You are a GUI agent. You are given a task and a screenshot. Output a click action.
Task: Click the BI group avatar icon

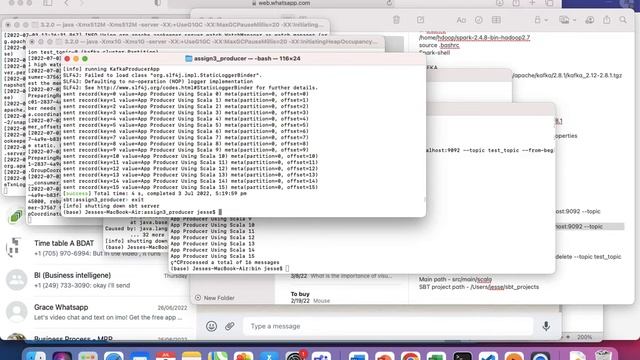pos(16,280)
